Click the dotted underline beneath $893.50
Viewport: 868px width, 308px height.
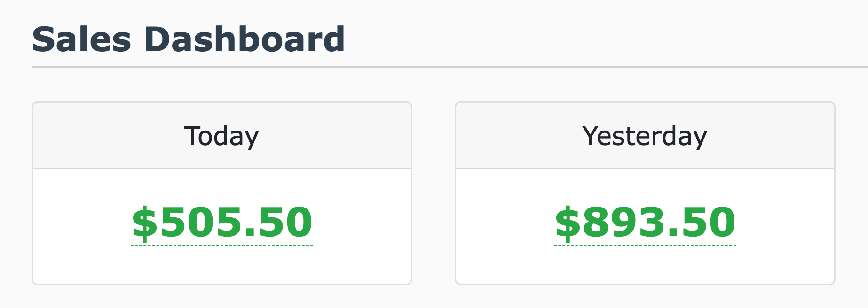click(x=645, y=245)
